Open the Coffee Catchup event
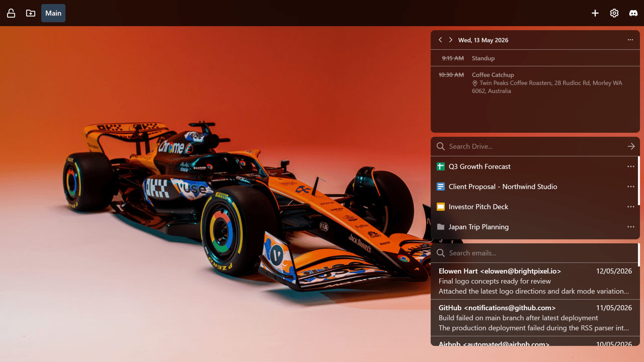 [x=535, y=83]
